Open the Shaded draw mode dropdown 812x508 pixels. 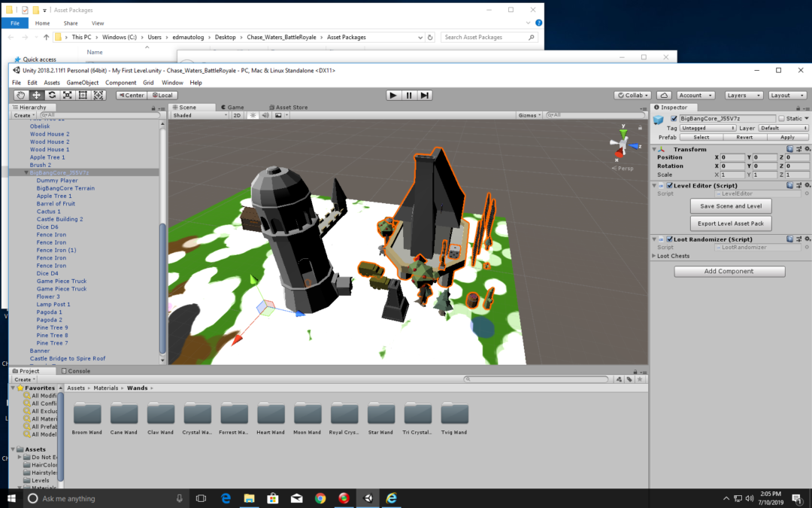200,115
